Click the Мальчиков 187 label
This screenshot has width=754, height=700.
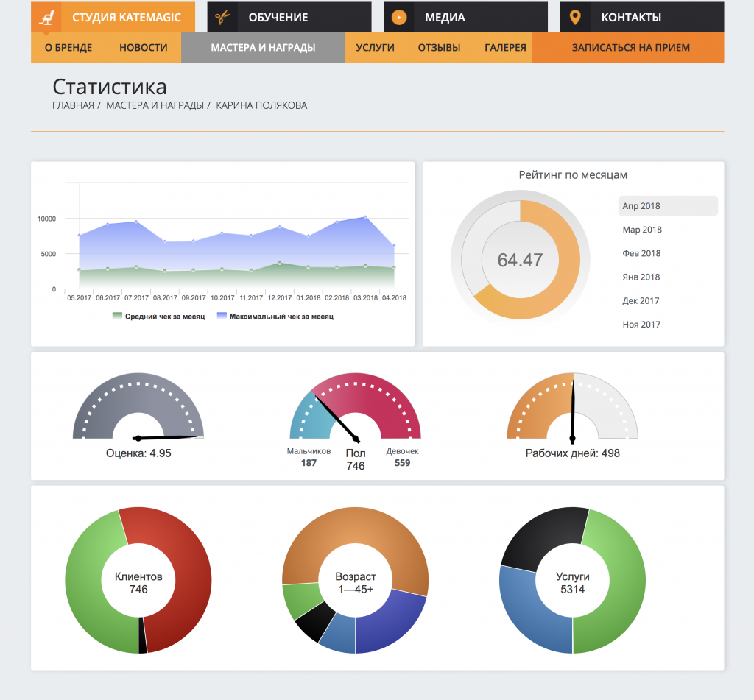309,457
